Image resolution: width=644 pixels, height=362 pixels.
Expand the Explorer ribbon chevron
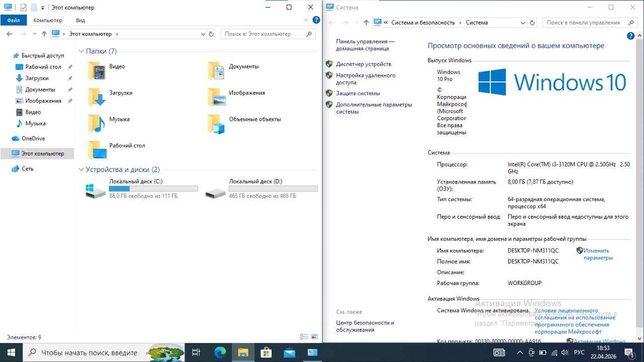(x=305, y=20)
